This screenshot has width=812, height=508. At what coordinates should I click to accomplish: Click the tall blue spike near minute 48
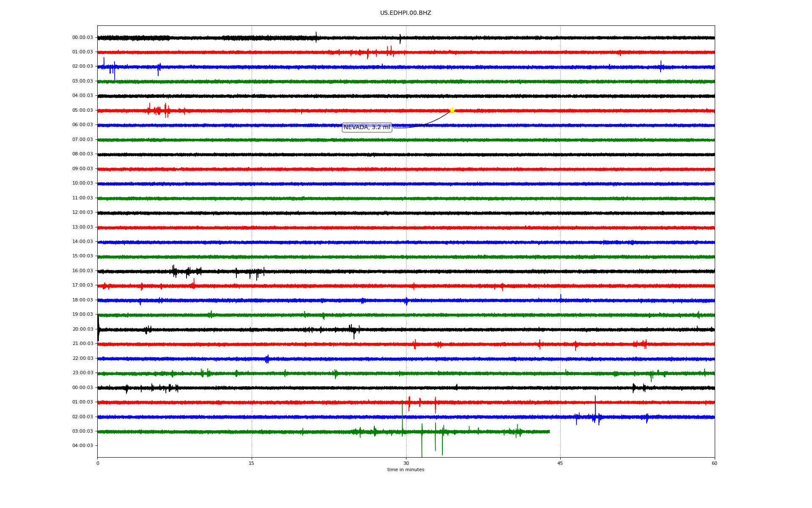(595, 404)
